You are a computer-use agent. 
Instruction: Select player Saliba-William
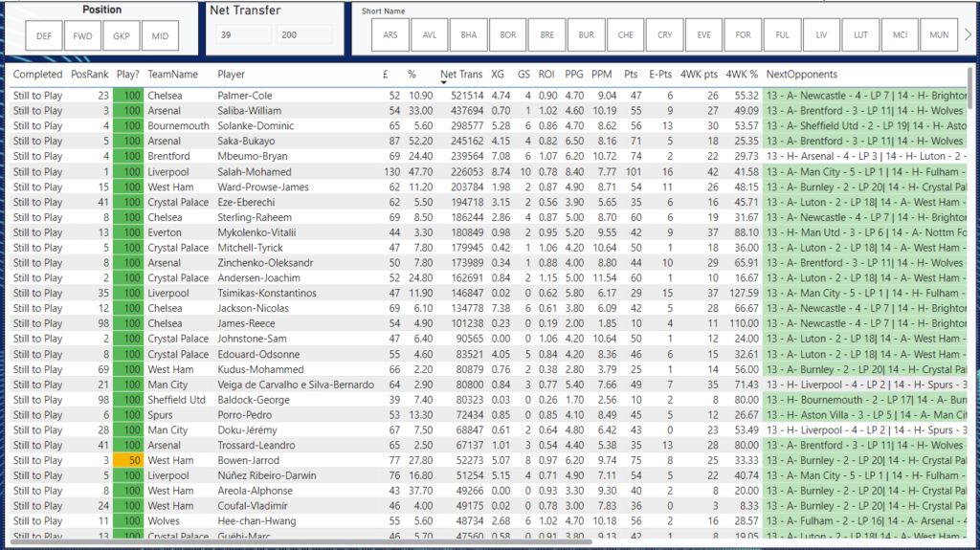[250, 111]
